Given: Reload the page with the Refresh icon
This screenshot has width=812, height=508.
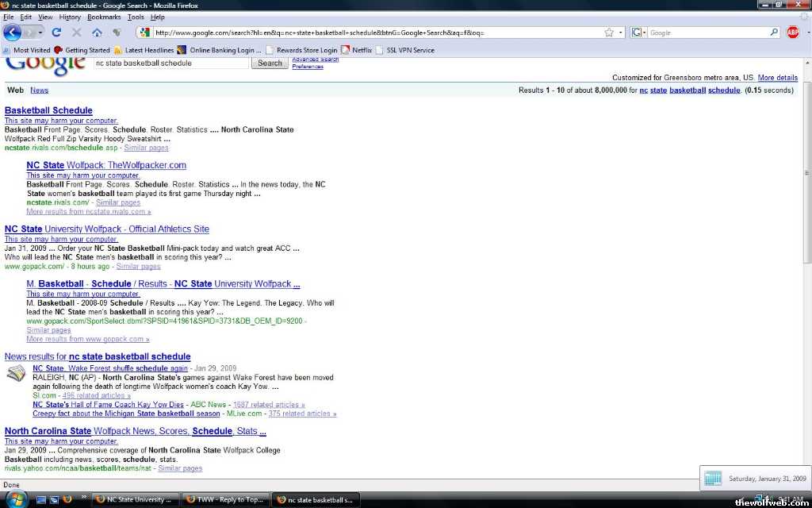Looking at the screenshot, I should coord(56,33).
